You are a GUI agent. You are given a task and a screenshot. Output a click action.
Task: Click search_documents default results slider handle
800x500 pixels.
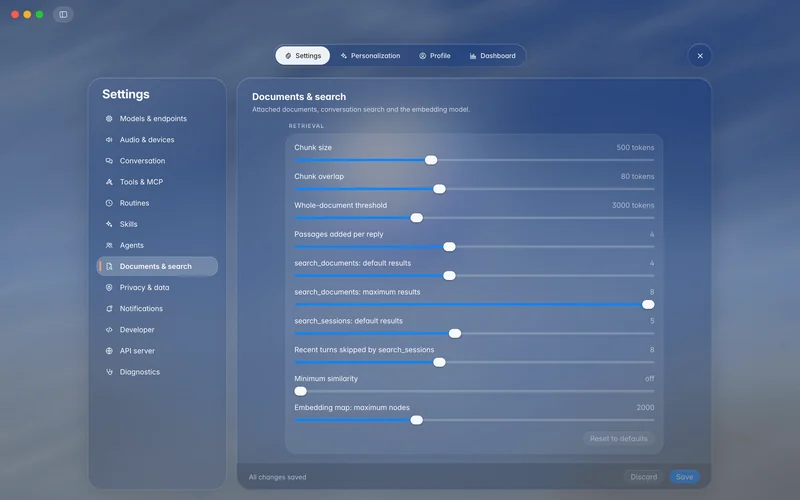(449, 276)
